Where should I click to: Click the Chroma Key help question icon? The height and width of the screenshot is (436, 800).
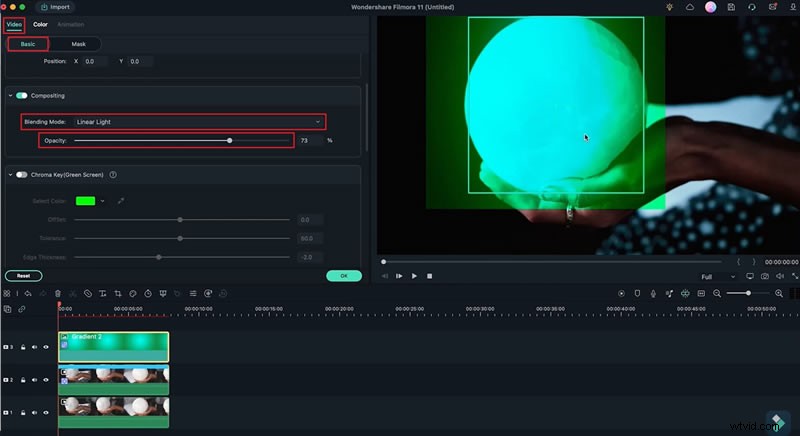(x=113, y=175)
